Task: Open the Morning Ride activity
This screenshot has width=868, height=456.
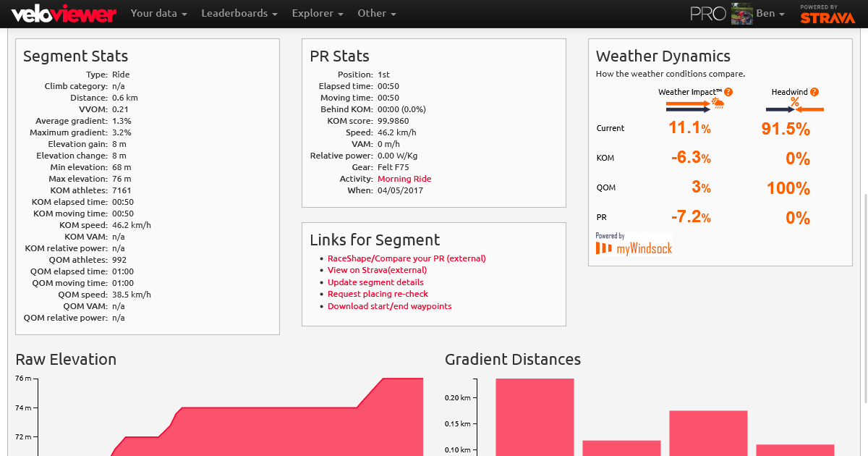Action: click(x=404, y=178)
